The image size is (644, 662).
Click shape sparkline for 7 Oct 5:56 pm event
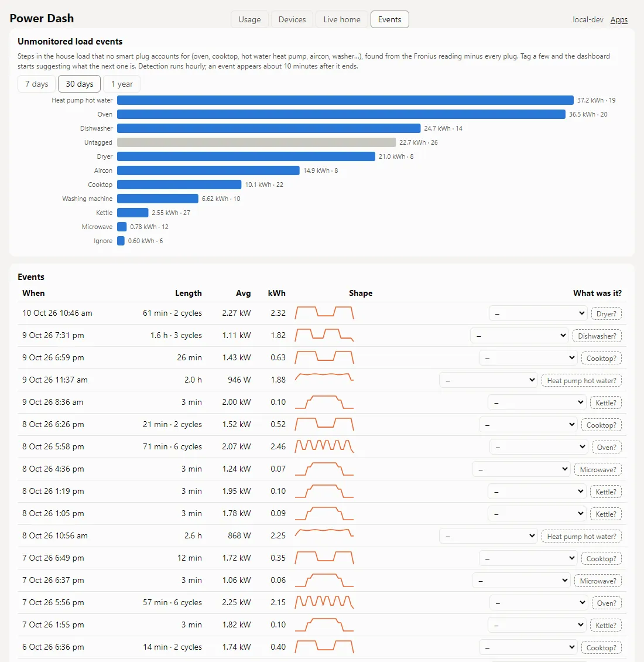pyautogui.click(x=324, y=602)
